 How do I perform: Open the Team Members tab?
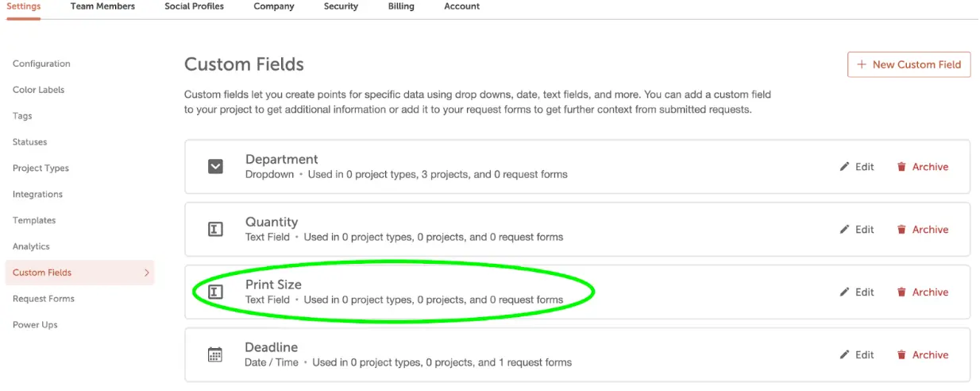click(x=102, y=6)
